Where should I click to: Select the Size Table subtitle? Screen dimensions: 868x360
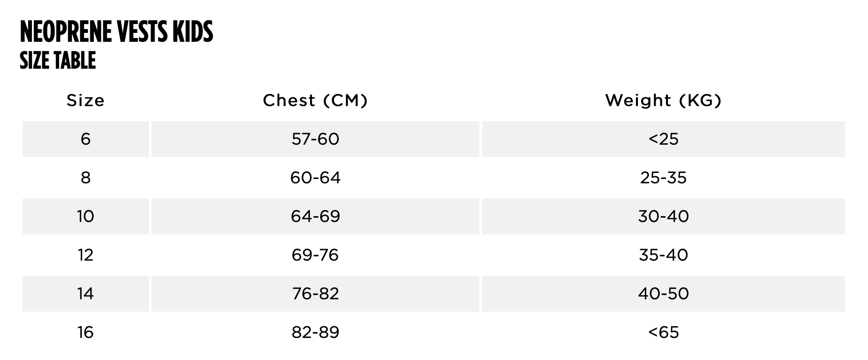pyautogui.click(x=58, y=61)
